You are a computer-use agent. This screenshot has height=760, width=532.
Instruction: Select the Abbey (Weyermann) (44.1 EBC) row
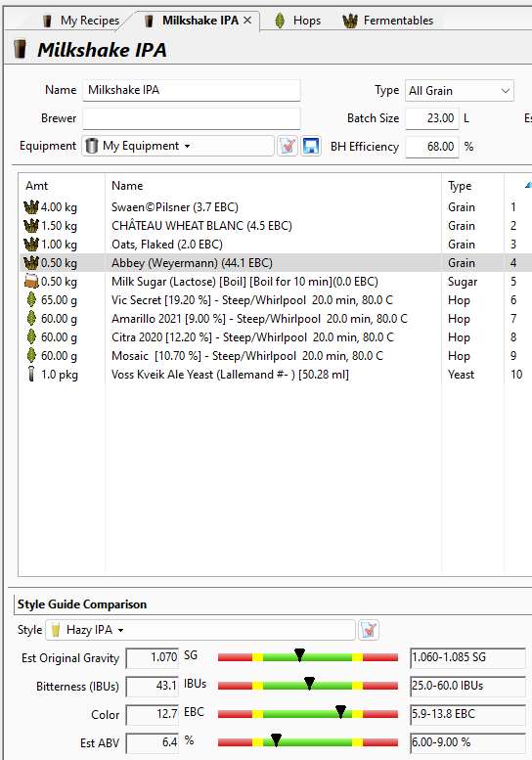click(x=275, y=263)
